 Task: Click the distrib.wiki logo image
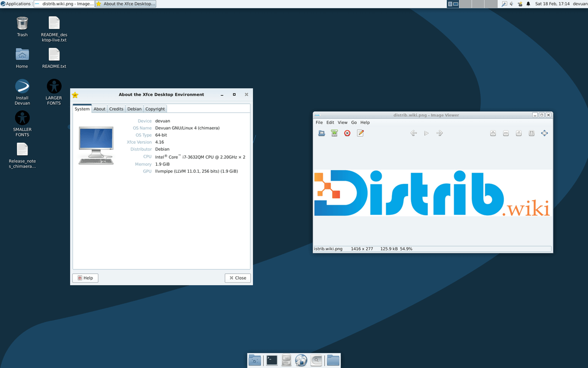tap(433, 193)
